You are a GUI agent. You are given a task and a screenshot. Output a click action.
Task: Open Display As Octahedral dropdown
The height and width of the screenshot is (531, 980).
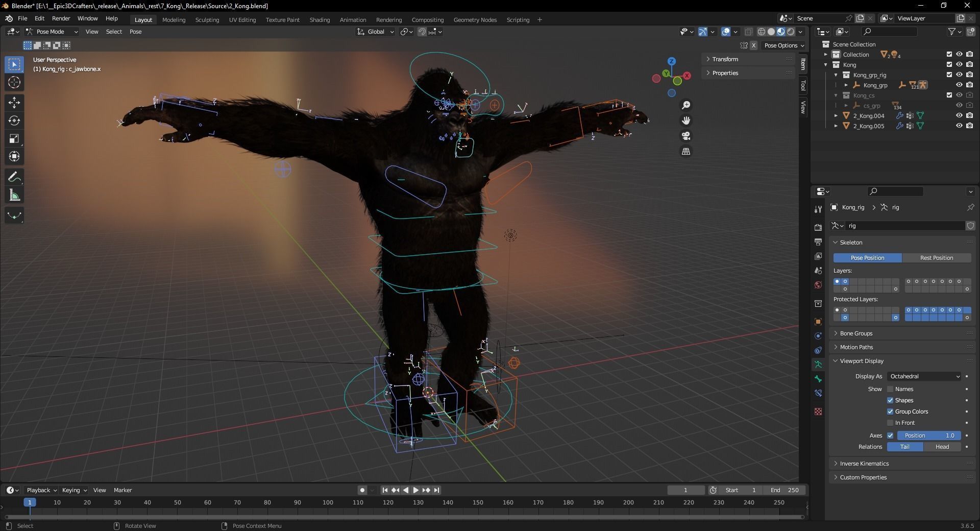[x=924, y=376]
